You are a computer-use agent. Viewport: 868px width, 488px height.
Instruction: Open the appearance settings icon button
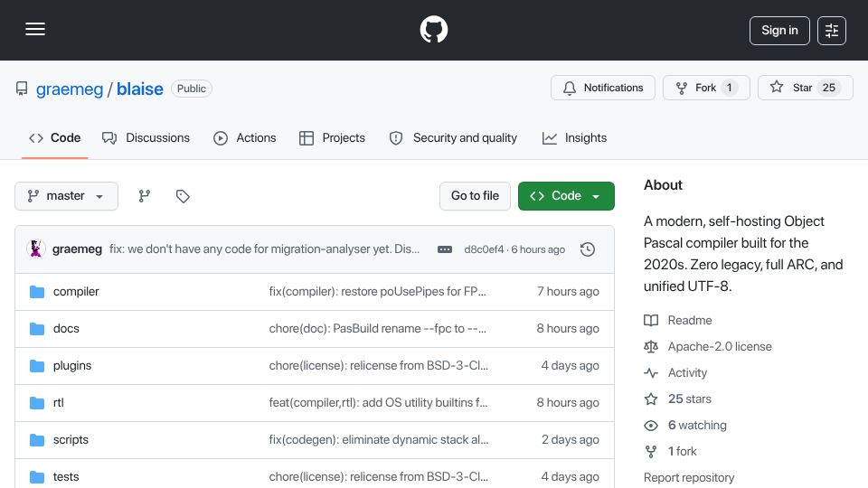[x=832, y=31]
